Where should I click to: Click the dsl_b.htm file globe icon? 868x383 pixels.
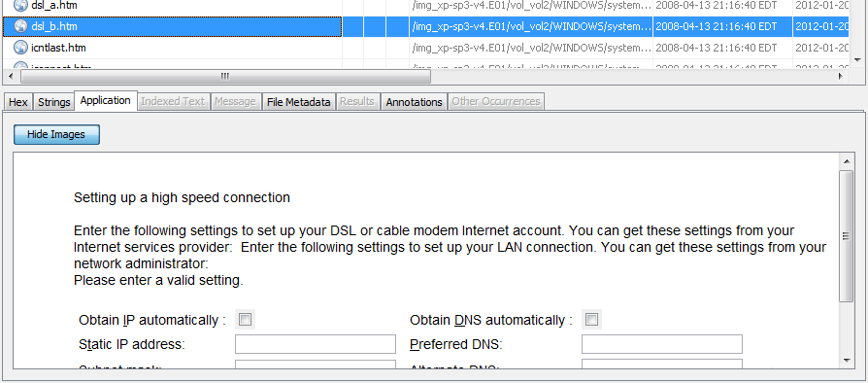(20, 26)
